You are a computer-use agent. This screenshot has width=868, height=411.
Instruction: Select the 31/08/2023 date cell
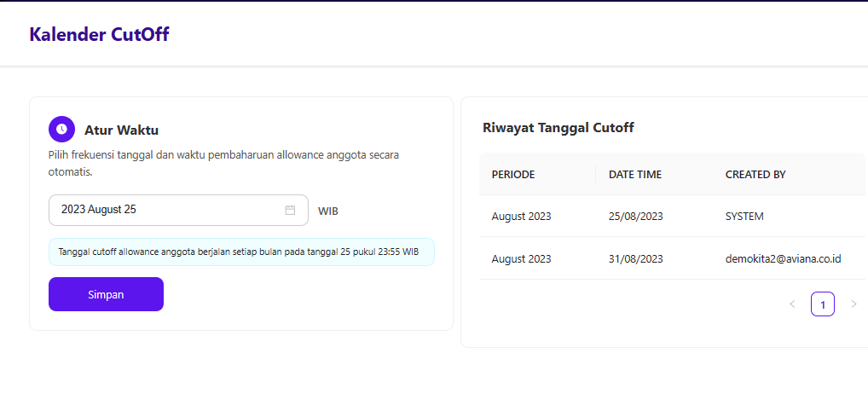click(635, 258)
